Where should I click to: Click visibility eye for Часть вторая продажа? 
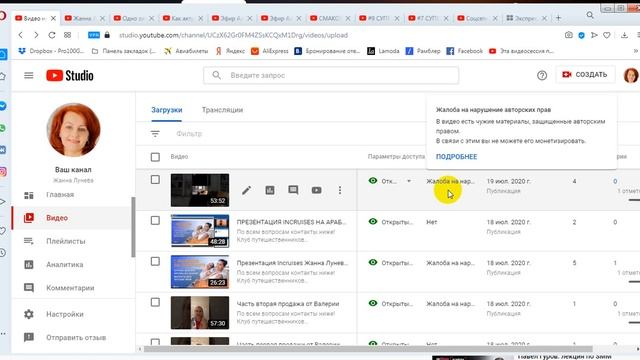click(x=373, y=303)
